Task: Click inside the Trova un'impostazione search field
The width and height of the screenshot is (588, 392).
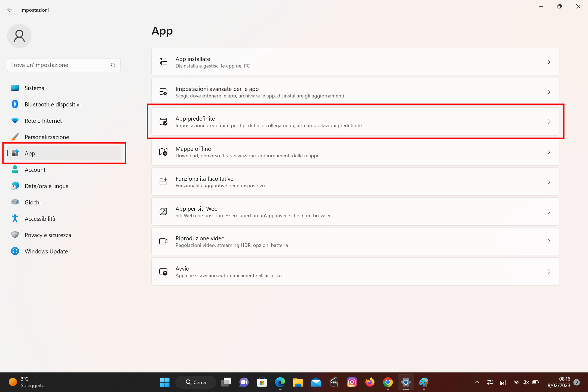Action: tap(54, 65)
